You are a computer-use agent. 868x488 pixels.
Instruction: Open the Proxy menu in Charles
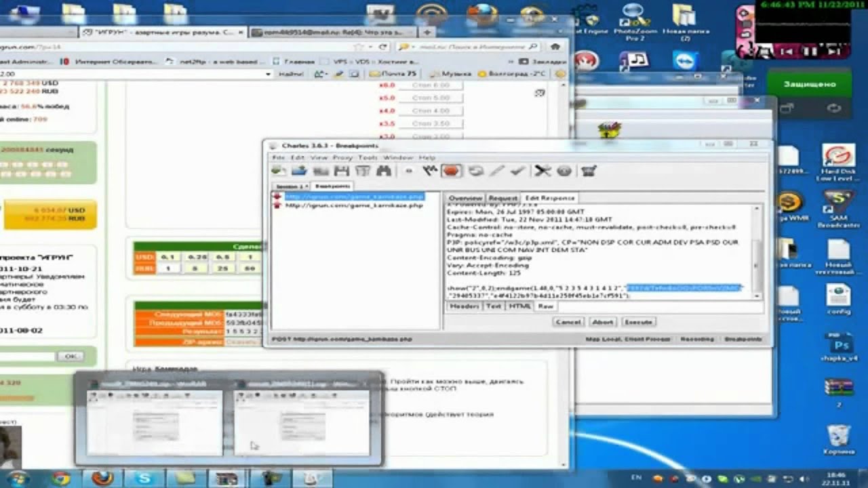[342, 157]
